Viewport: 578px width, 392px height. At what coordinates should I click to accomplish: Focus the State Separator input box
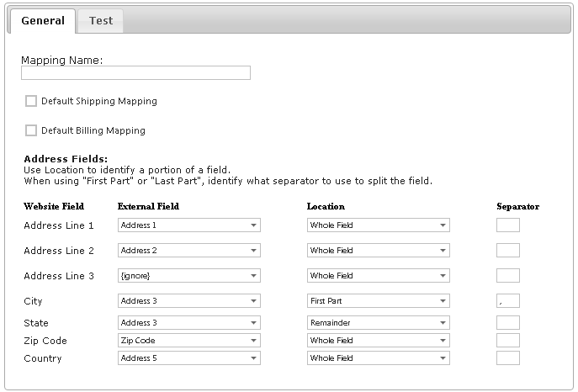(x=508, y=323)
